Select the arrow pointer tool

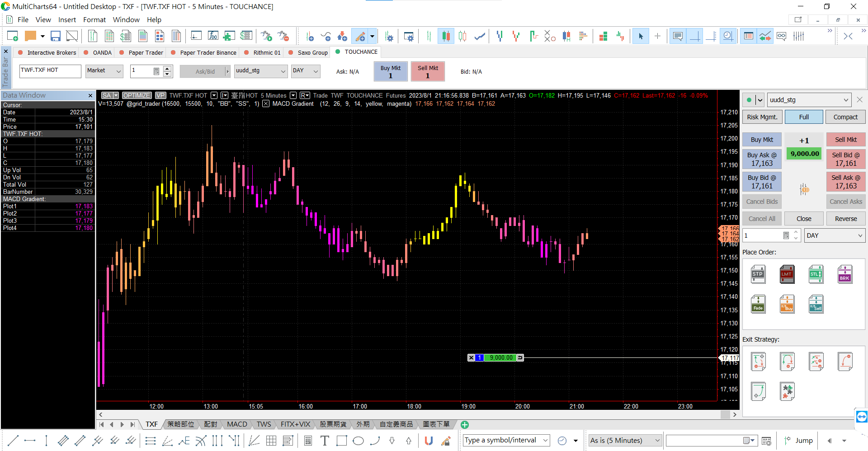tap(640, 36)
